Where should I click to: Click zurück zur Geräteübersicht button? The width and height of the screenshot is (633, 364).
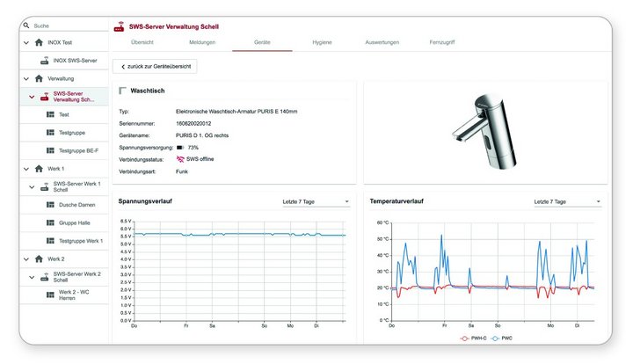(x=155, y=66)
